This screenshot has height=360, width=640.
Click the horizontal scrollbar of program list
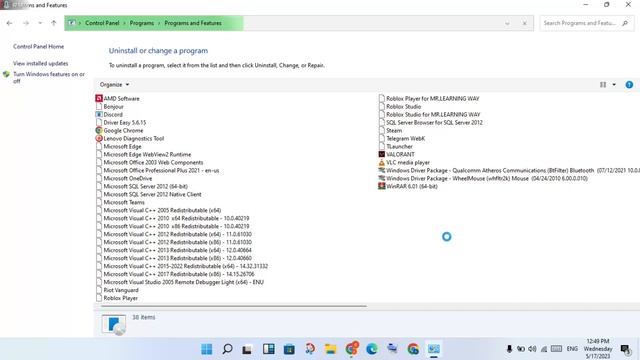pyautogui.click(x=233, y=306)
